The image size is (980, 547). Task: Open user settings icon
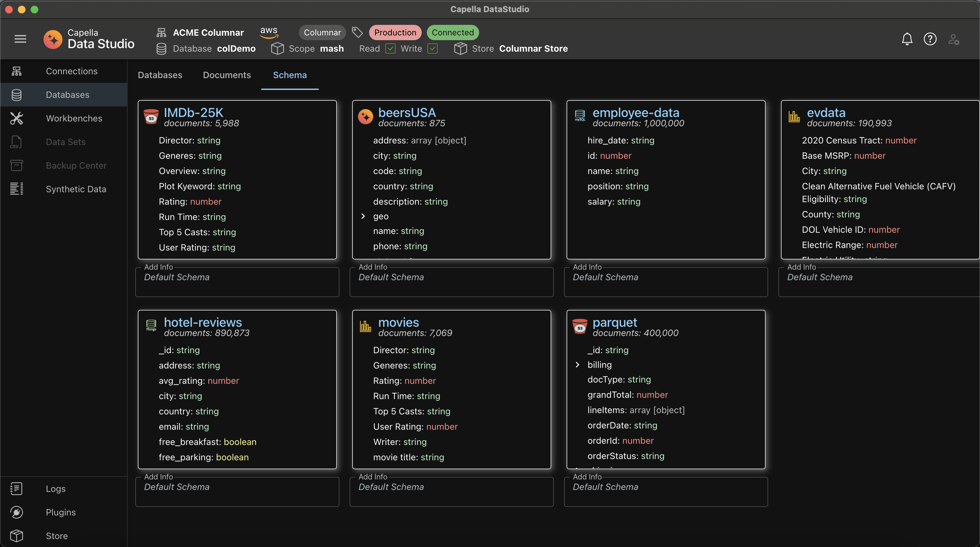click(954, 39)
